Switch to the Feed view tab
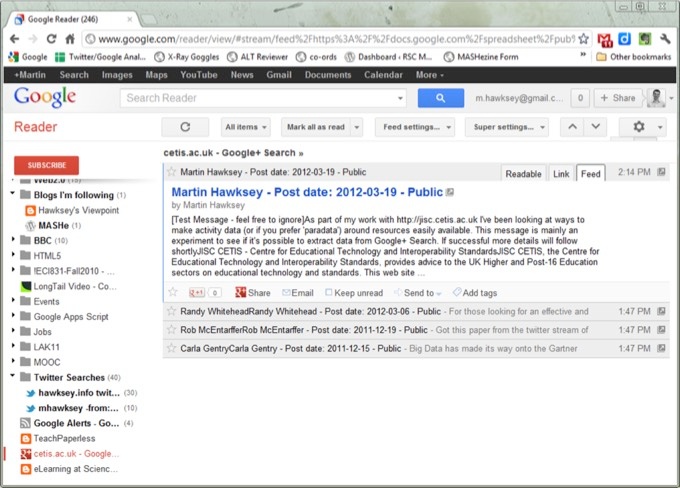Screen dimensions: 680x488 pyautogui.click(x=591, y=174)
